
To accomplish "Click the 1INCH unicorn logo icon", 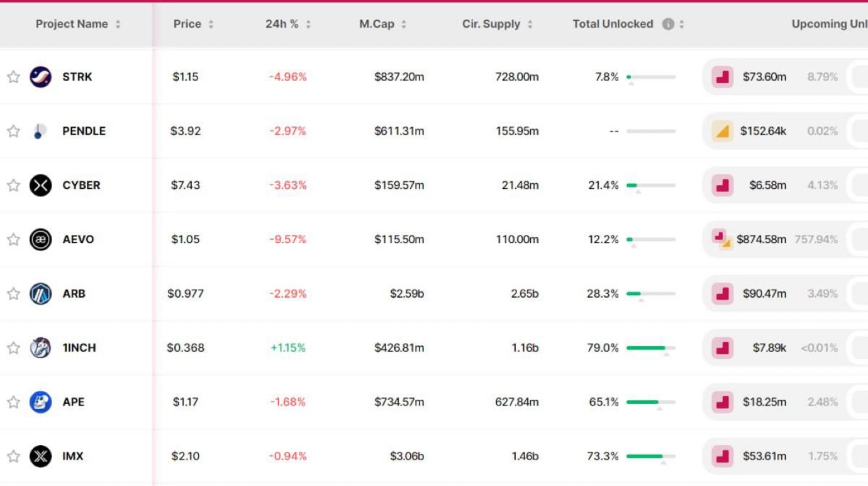I will (40, 348).
